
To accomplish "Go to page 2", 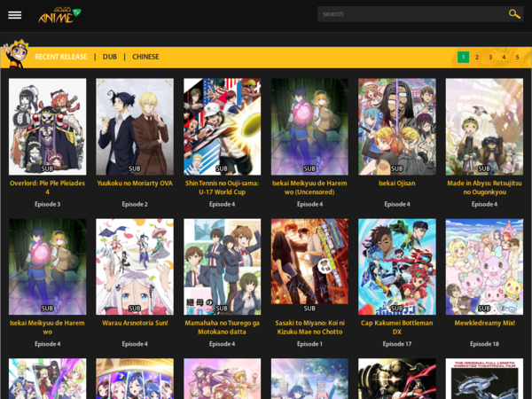I will [x=477, y=57].
